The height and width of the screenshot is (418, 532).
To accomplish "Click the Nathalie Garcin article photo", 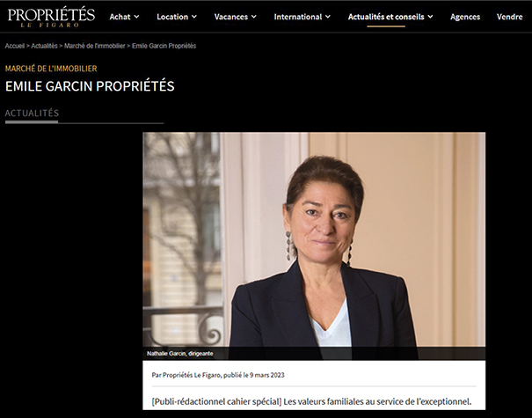I will coord(314,246).
